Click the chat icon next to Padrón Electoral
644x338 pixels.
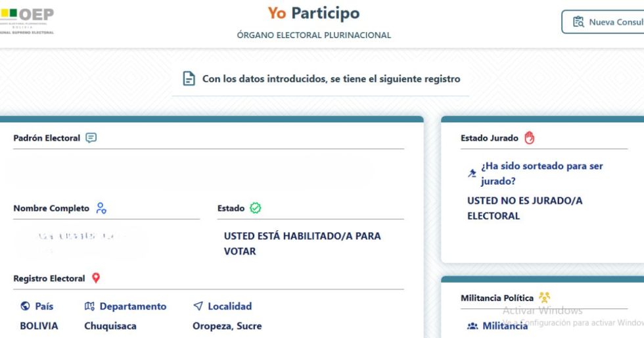click(91, 137)
